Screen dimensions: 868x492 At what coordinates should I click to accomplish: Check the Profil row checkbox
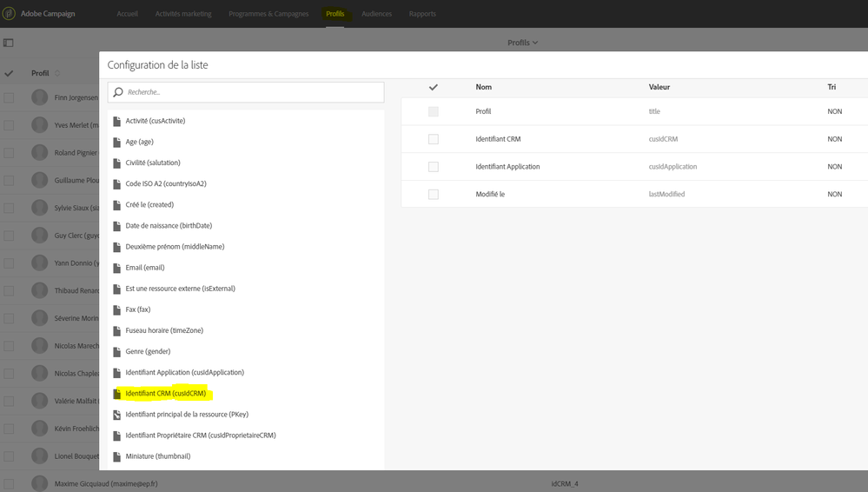(x=433, y=112)
